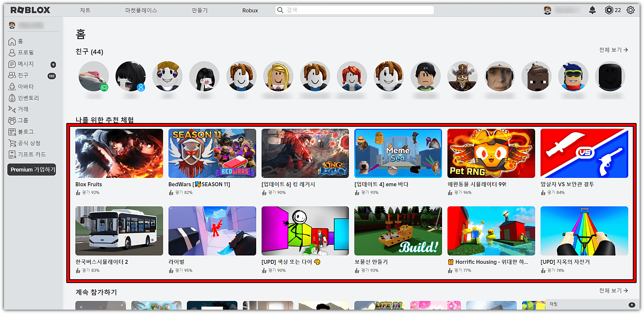644x314 pixels.
Task: Open the Blox Fruits game thumbnail
Action: tap(119, 153)
